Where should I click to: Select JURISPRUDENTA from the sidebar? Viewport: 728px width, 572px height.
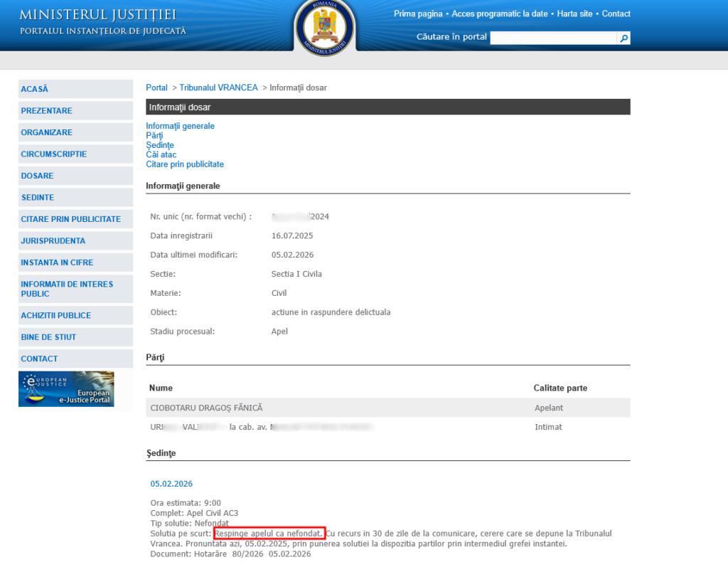coord(53,241)
